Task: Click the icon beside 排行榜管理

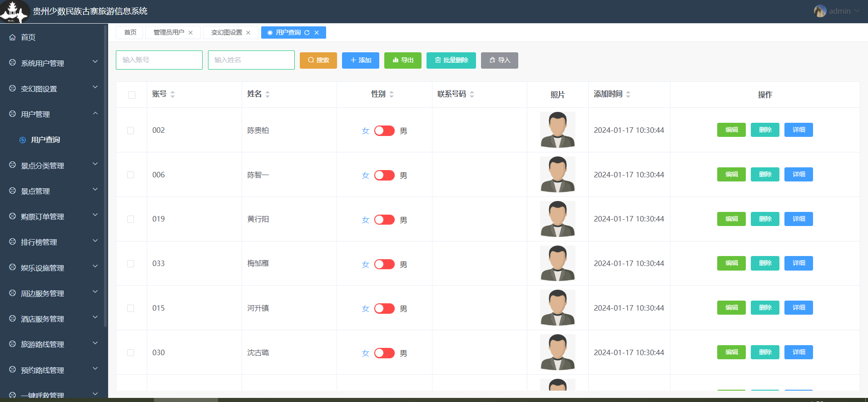Action: tap(12, 241)
